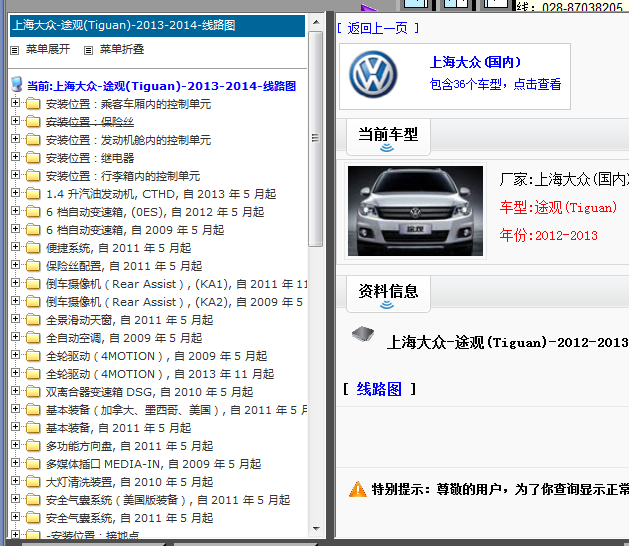This screenshot has height=546, width=629.
Task: Open the 资料信息 tab
Action: pos(388,293)
